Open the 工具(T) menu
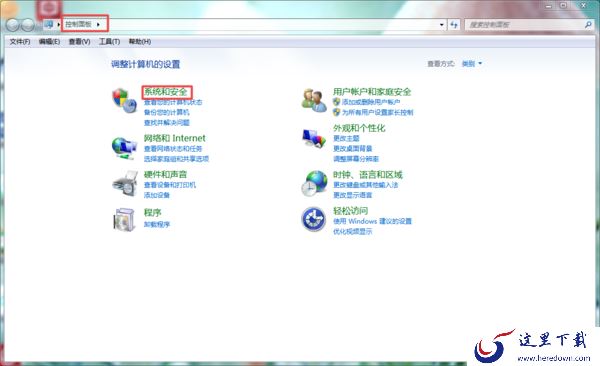 point(109,41)
